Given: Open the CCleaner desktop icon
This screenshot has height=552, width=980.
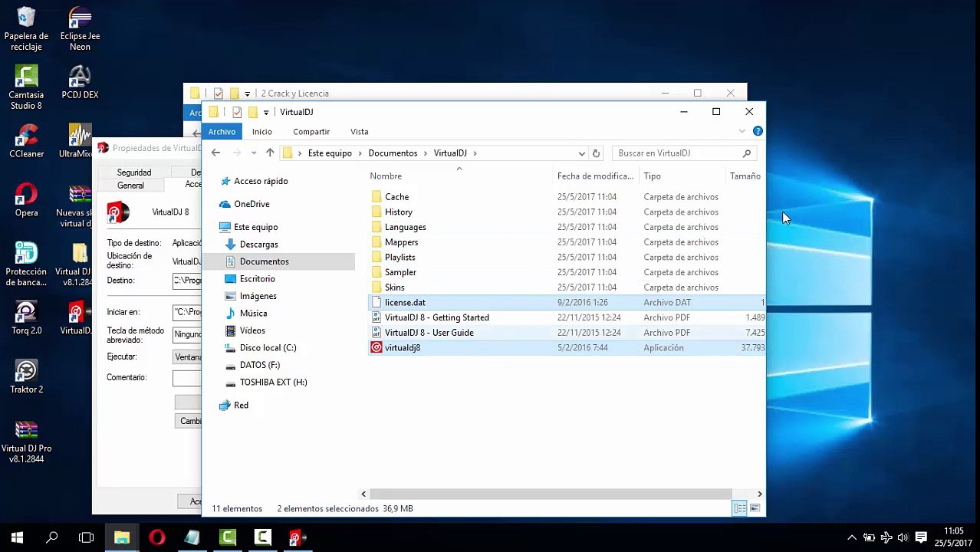Looking at the screenshot, I should pos(26,141).
